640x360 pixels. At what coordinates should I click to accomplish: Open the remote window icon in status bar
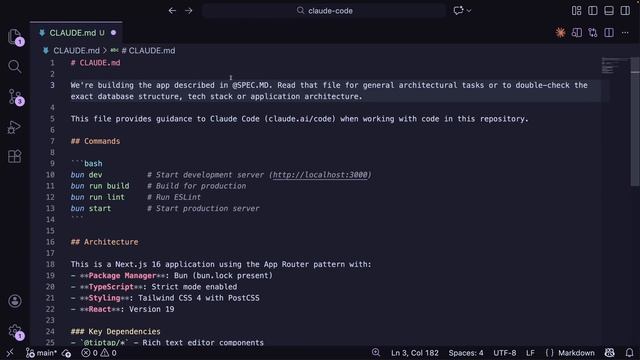[10, 353]
